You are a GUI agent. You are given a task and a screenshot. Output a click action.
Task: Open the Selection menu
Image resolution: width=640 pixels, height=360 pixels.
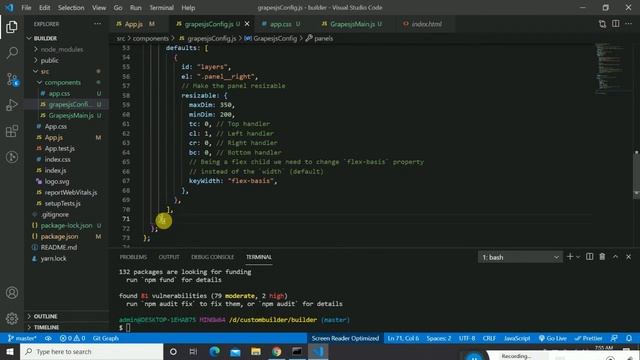[71, 8]
